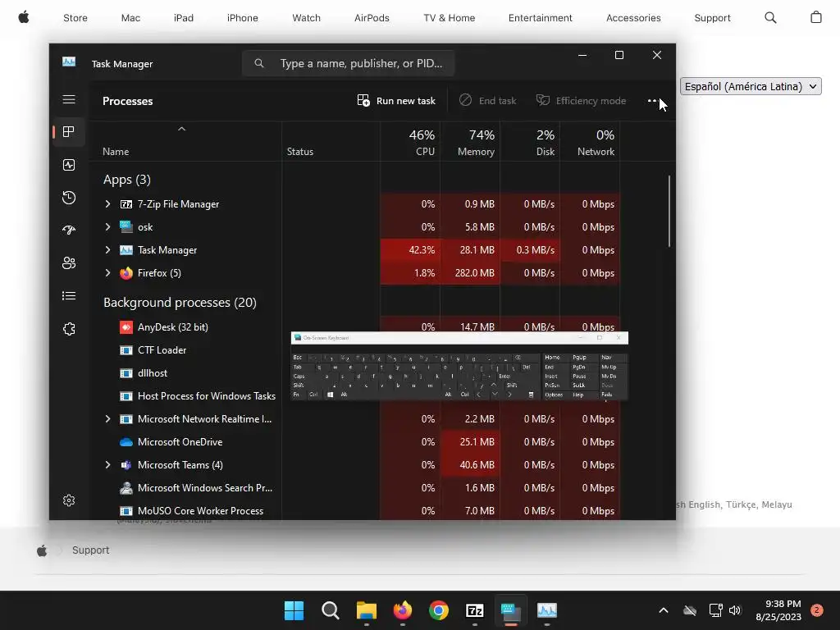Open Windows Start button on taskbar
The image size is (840, 630).
coord(294,610)
